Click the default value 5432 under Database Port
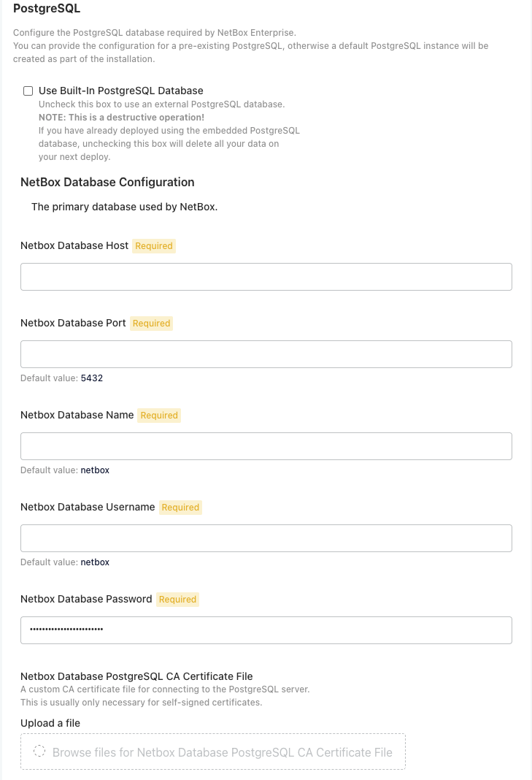The image size is (532, 780). click(x=91, y=378)
